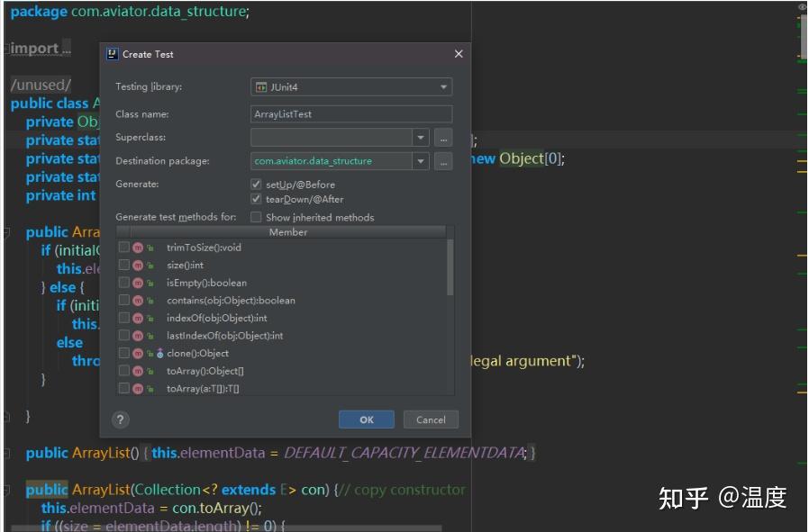Image resolution: width=809 pixels, height=532 pixels.
Task: Expand the Superclass dropdown arrow
Action: 421,138
